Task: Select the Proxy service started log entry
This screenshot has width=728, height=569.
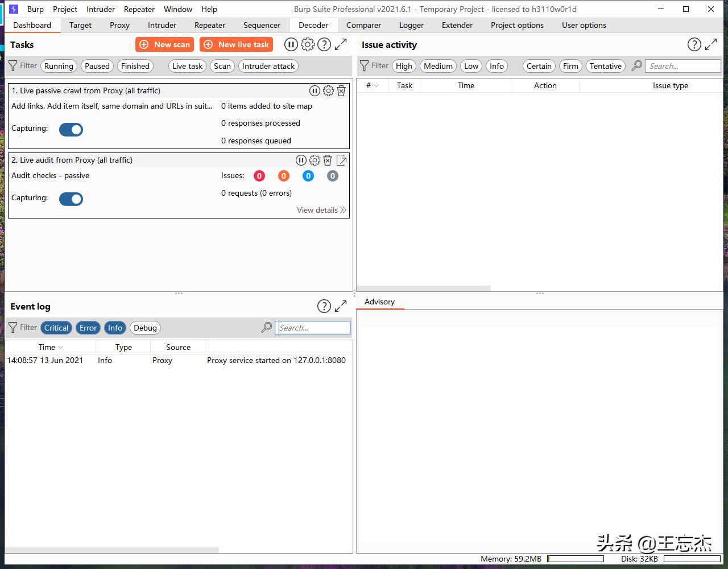Action: [179, 360]
